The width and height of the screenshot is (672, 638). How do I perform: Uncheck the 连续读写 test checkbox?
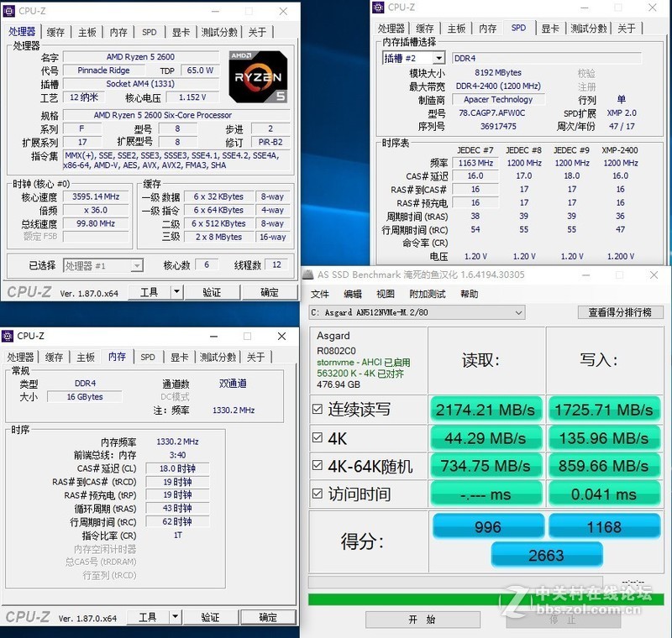click(x=316, y=410)
